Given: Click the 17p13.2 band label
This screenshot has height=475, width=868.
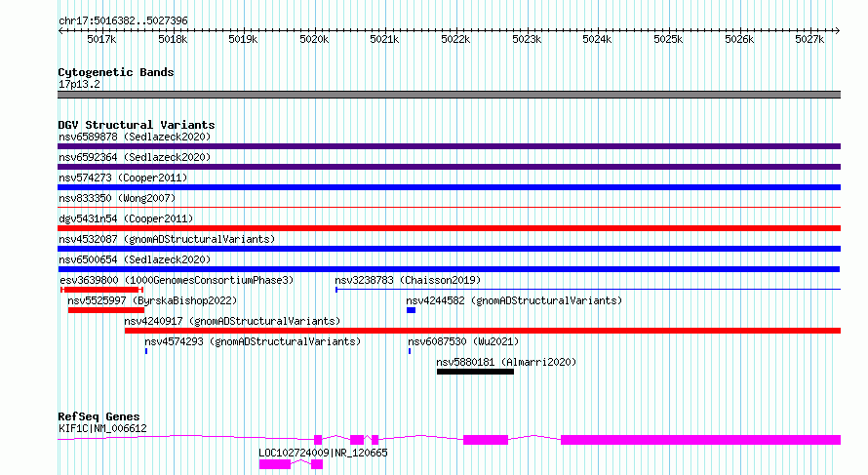Looking at the screenshot, I should pos(79,84).
